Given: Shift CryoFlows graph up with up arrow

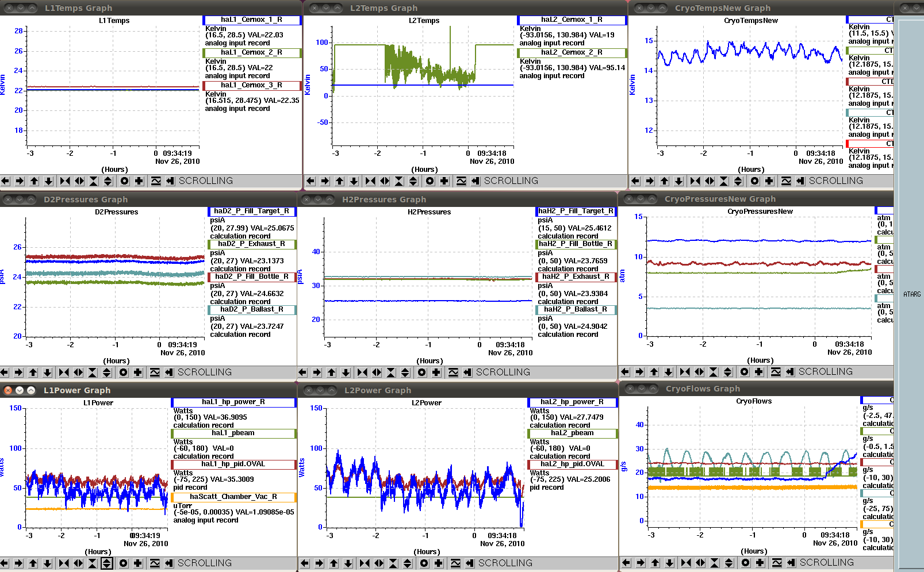Looking at the screenshot, I should coord(655,563).
